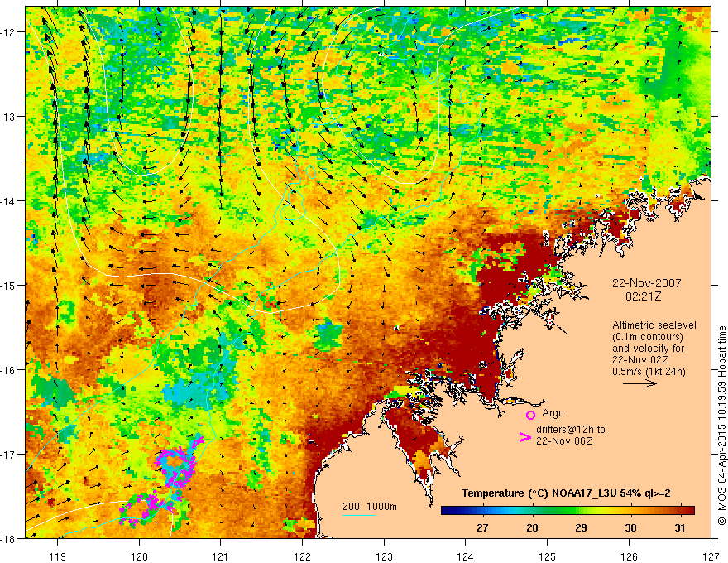Click colorbar tick label 31

680,528
